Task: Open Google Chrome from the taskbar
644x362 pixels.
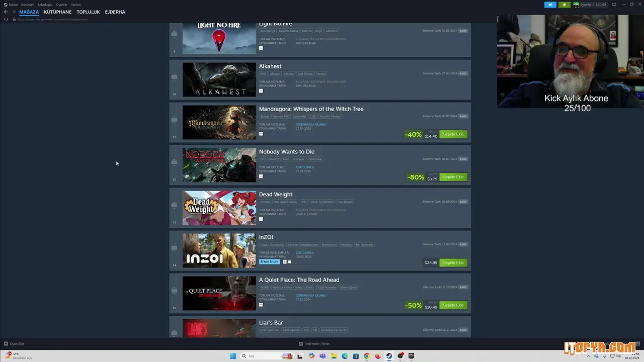Action: (x=367, y=356)
